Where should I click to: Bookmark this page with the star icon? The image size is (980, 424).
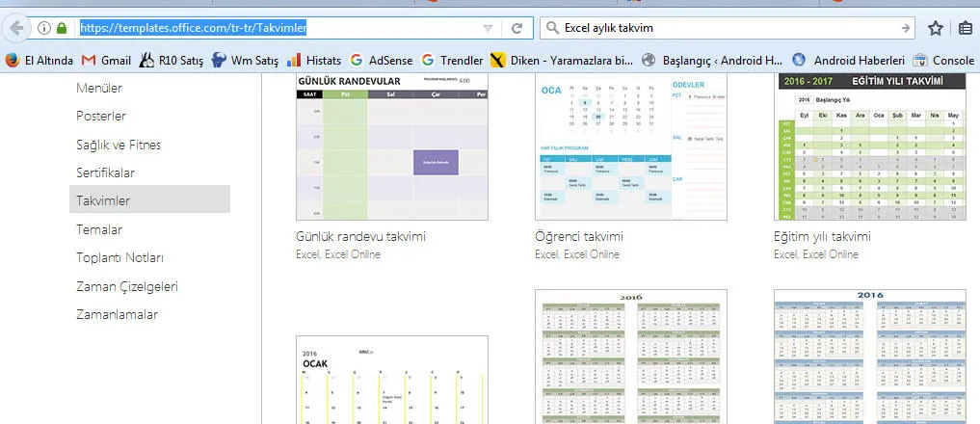tap(936, 28)
